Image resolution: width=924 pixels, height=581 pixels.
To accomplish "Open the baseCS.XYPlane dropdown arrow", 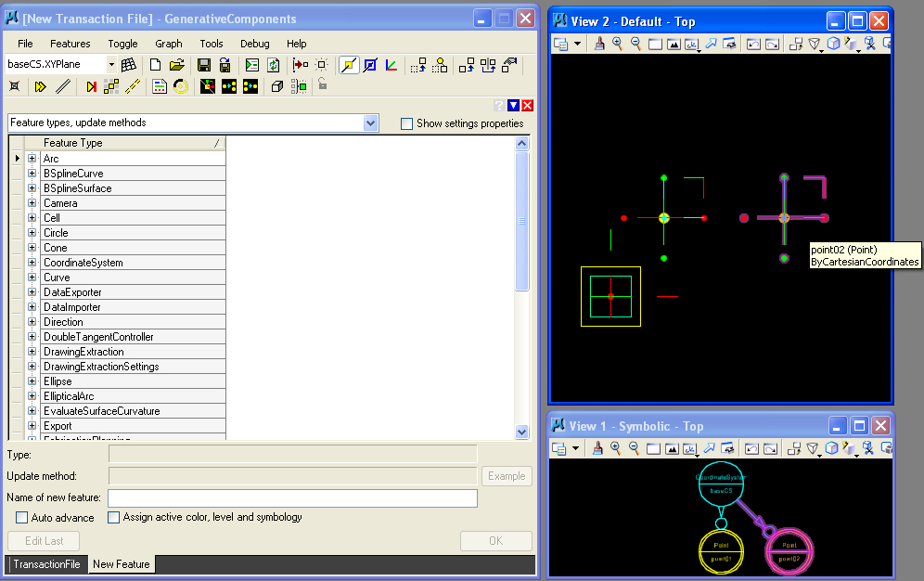I will coord(111,64).
